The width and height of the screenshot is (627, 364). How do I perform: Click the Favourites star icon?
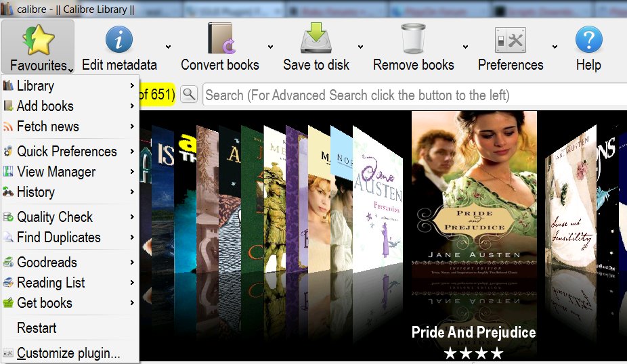39,40
